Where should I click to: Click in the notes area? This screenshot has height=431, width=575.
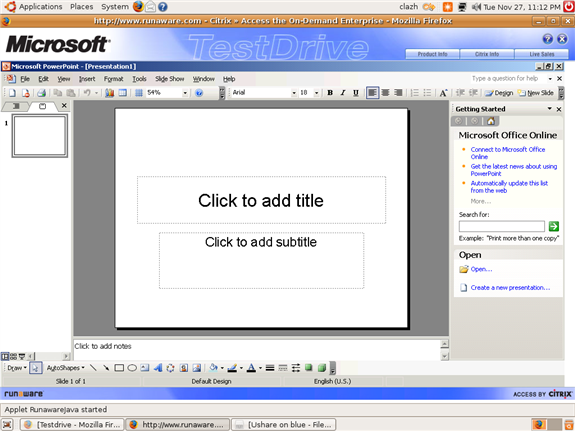tap(257, 350)
